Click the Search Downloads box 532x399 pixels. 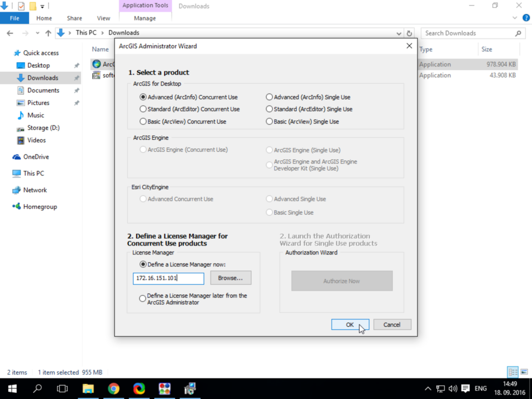tap(473, 33)
